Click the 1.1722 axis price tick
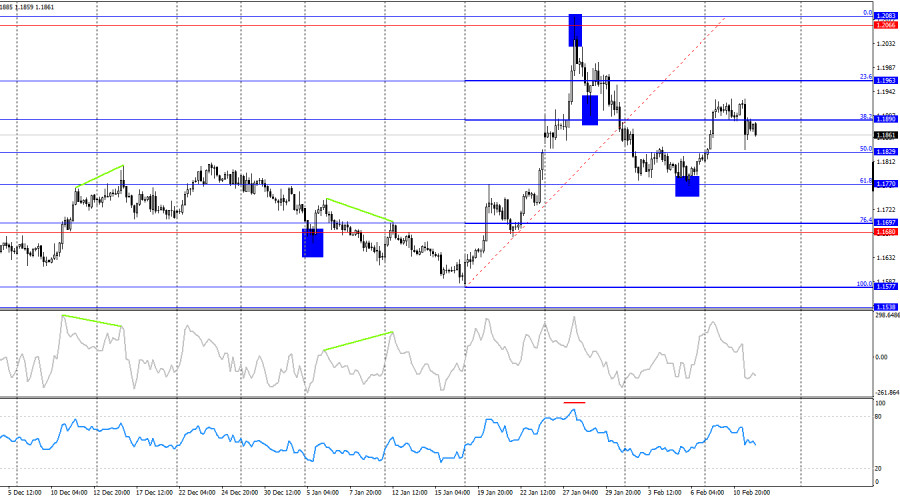This screenshot has height=500, width=900. point(886,210)
